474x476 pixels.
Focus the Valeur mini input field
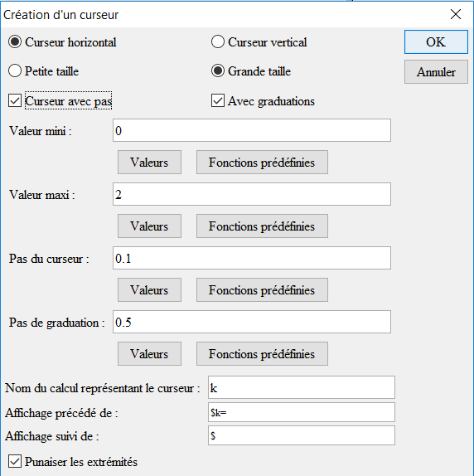pyautogui.click(x=252, y=130)
